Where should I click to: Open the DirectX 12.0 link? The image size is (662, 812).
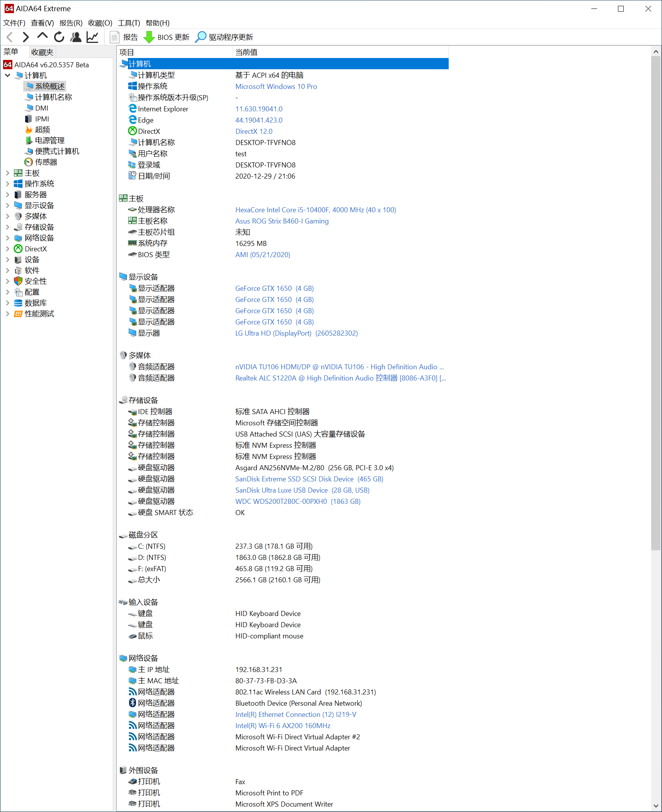[254, 131]
